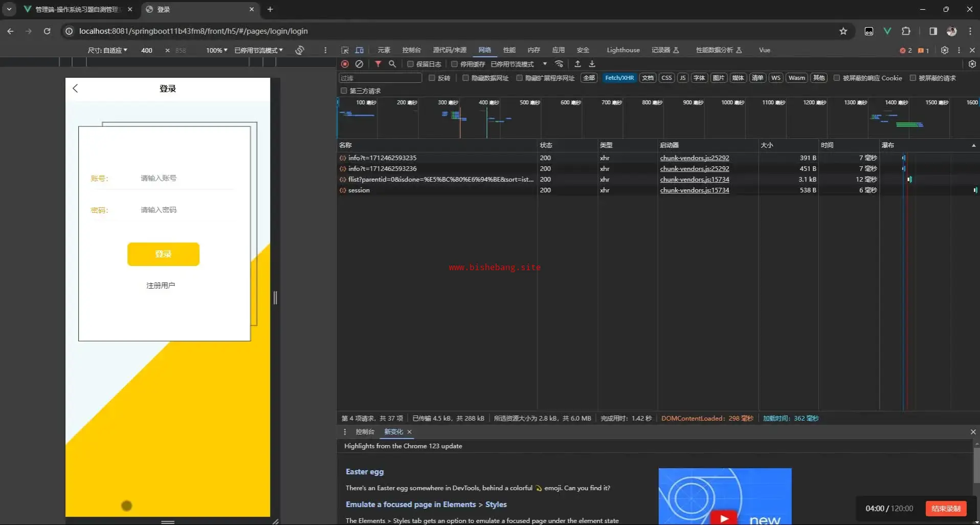The height and width of the screenshot is (525, 980).
Task: Expand the 100% zoom dropdown
Action: coord(216,50)
